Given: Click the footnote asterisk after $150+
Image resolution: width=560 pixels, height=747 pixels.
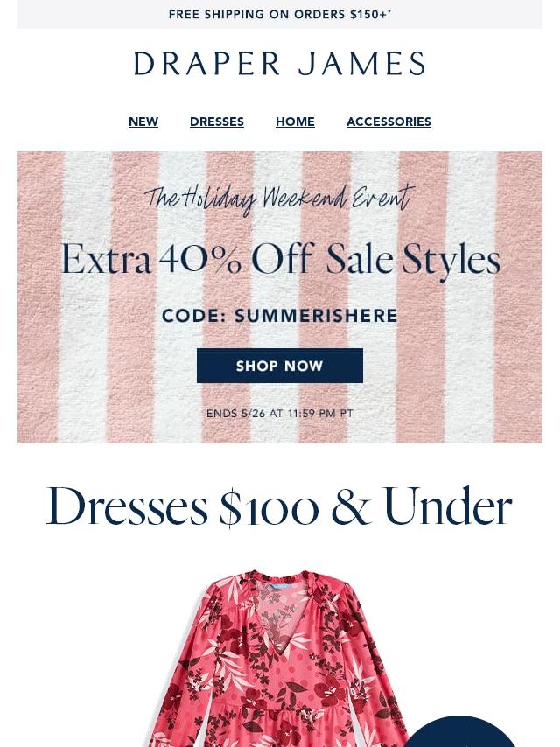Looking at the screenshot, I should (x=390, y=11).
